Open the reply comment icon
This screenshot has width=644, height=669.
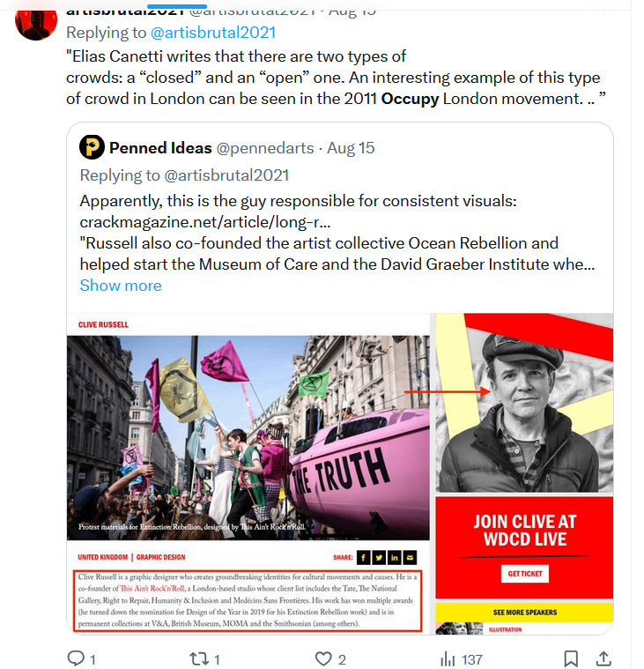77,658
